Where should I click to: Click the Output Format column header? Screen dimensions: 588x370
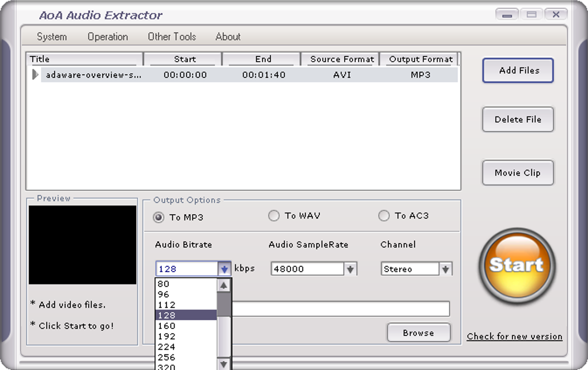pos(420,59)
